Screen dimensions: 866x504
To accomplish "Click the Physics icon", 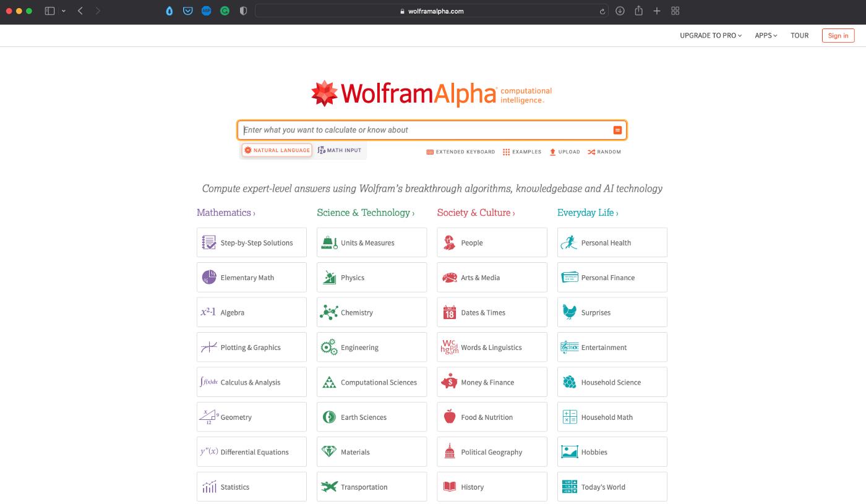I will 329,277.
